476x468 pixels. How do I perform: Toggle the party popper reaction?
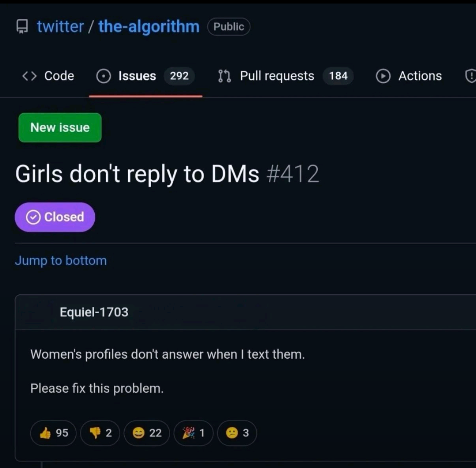193,433
